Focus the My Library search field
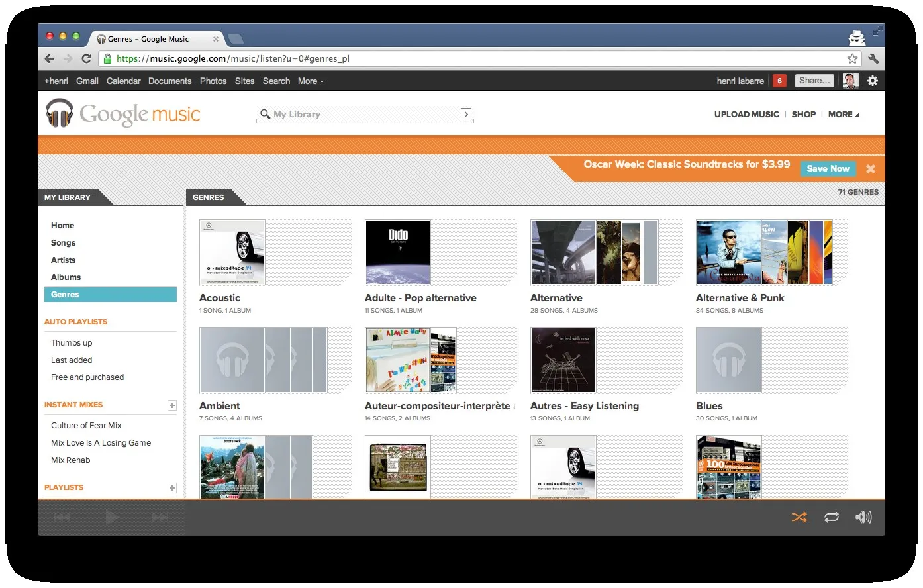Screen dimensions: 923x588 pyautogui.click(x=365, y=115)
